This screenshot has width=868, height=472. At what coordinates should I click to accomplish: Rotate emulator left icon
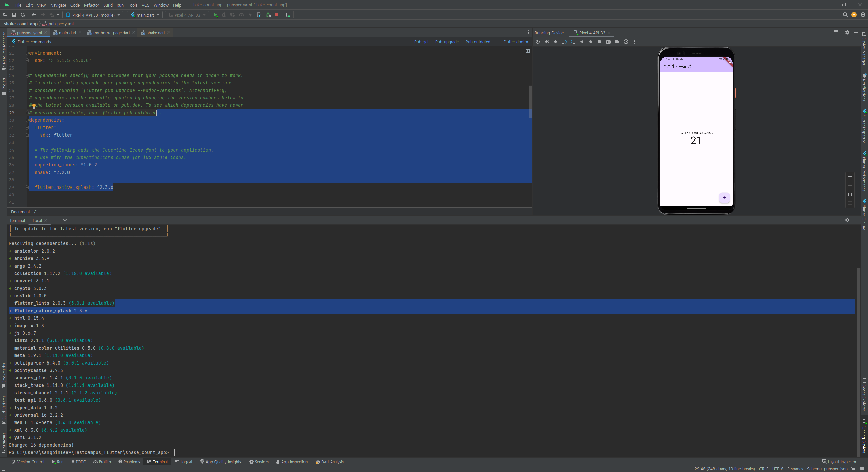click(564, 42)
